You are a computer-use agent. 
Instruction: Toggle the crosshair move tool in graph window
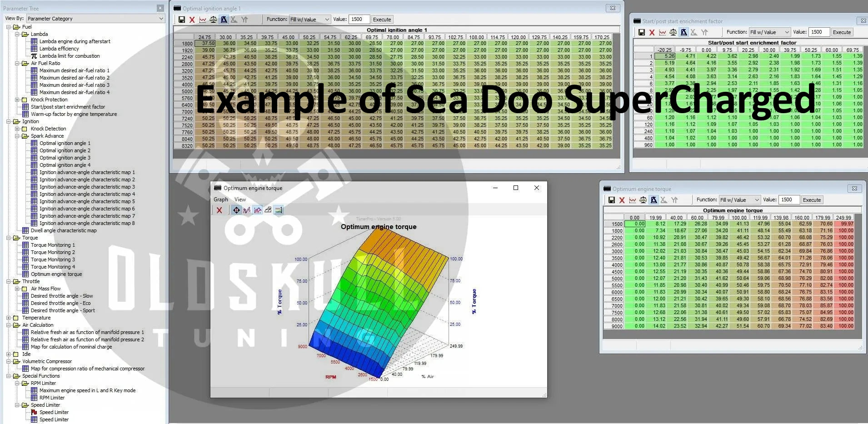point(236,210)
